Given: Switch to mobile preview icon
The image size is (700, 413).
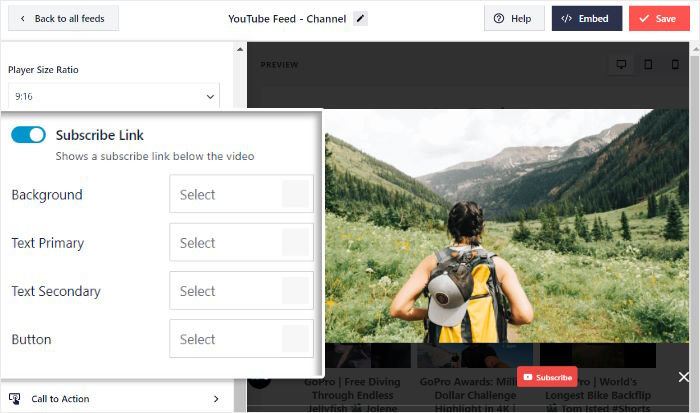Looking at the screenshot, I should (675, 65).
